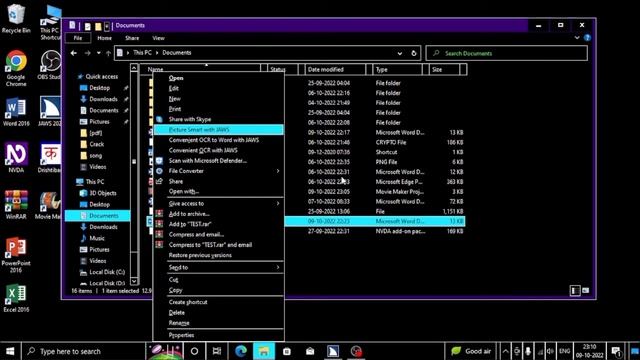Sort by the Size column header

(x=444, y=69)
